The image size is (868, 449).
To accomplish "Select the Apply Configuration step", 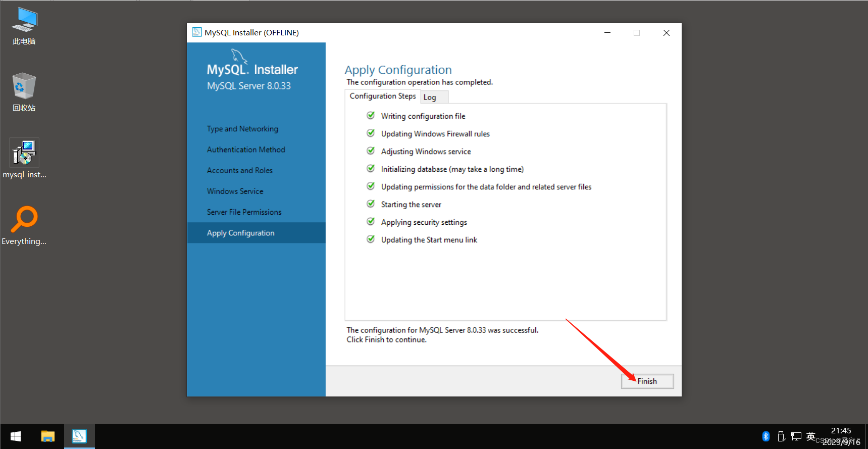I will pos(257,233).
